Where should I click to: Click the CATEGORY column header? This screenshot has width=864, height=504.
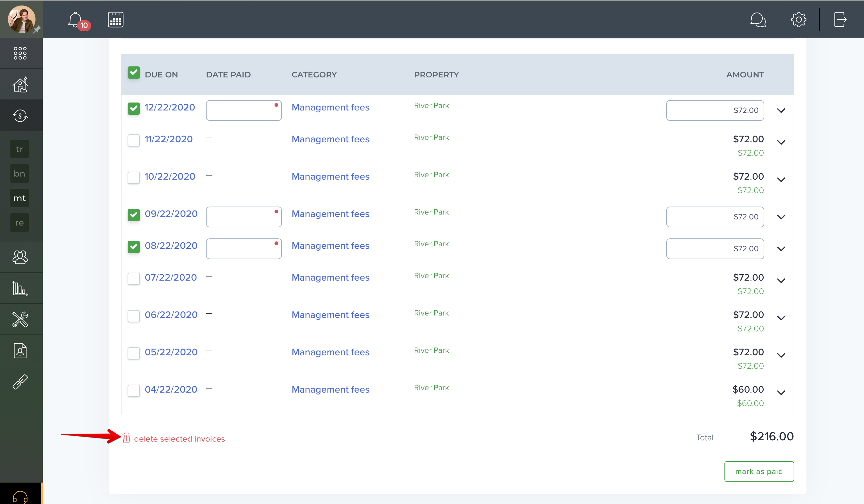click(314, 75)
